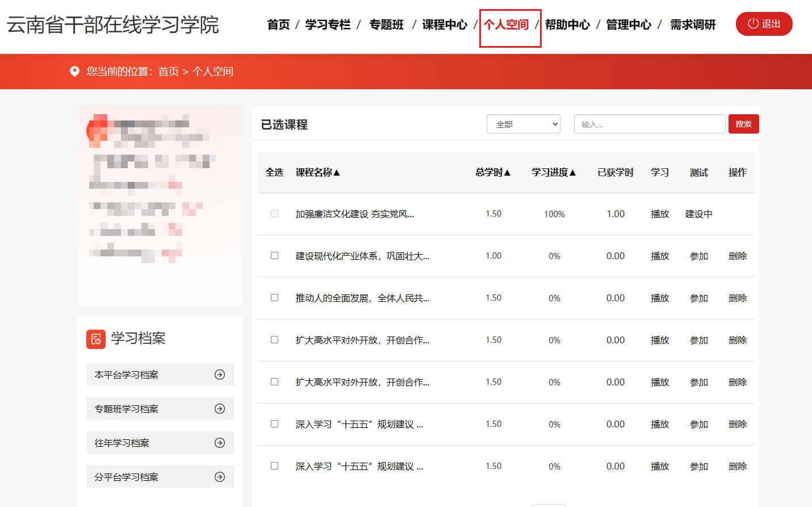Check the first 深入学习"十五五"规划建议 course box

click(274, 424)
